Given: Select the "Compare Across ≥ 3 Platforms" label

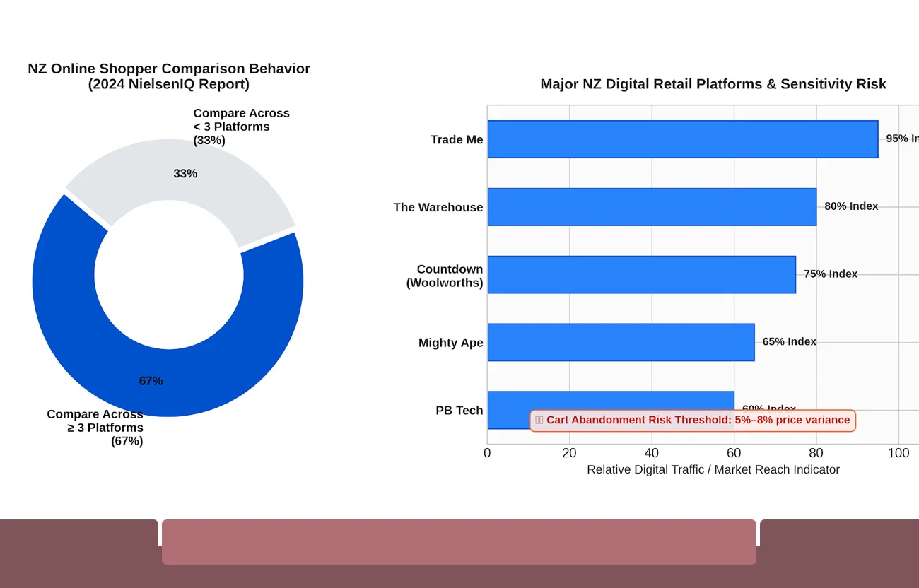Looking at the screenshot, I should click(95, 428).
